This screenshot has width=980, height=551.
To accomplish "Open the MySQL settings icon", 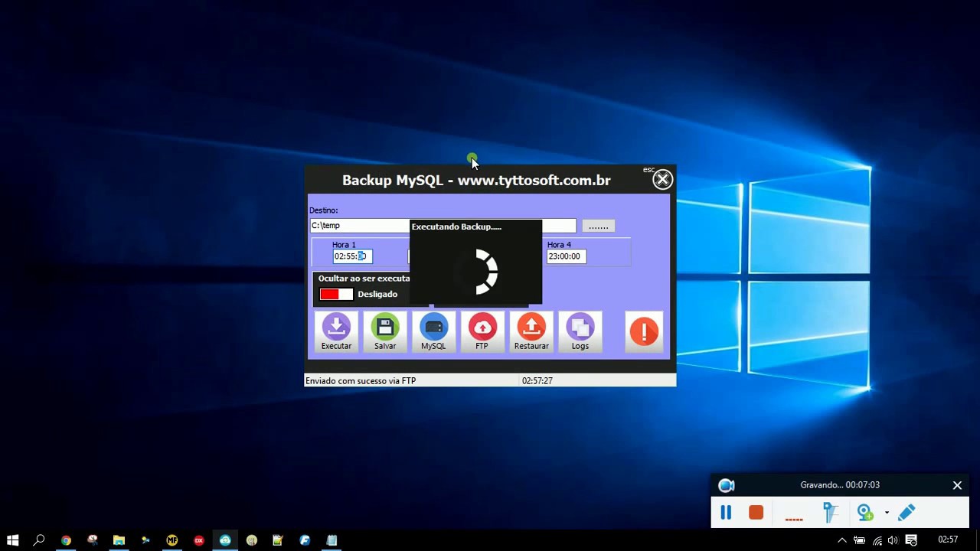I will (433, 331).
